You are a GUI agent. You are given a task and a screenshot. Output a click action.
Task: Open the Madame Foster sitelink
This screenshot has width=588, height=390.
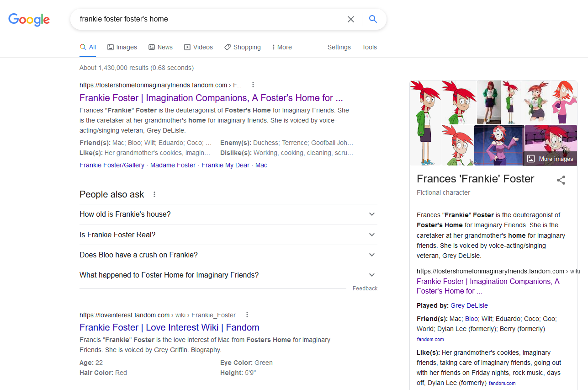(173, 165)
